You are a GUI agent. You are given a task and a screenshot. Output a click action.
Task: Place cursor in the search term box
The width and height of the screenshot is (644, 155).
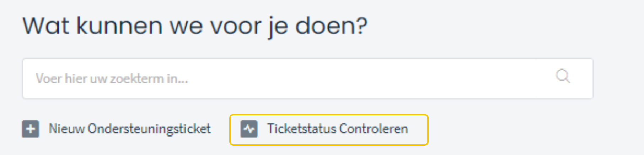308,78
